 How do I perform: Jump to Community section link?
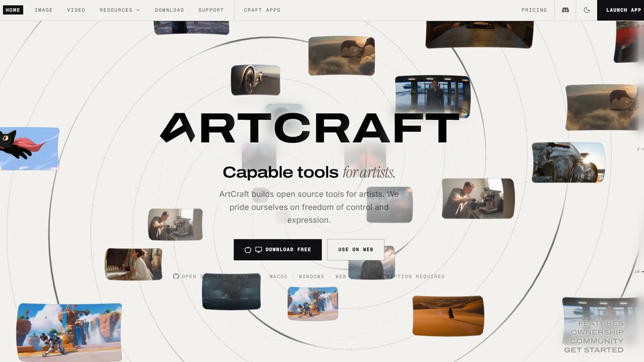[x=596, y=341]
